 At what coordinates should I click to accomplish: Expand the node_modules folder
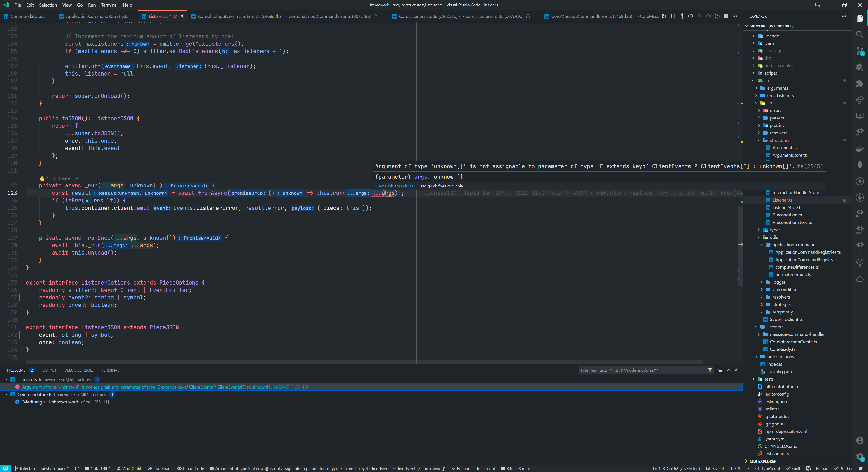coord(778,66)
